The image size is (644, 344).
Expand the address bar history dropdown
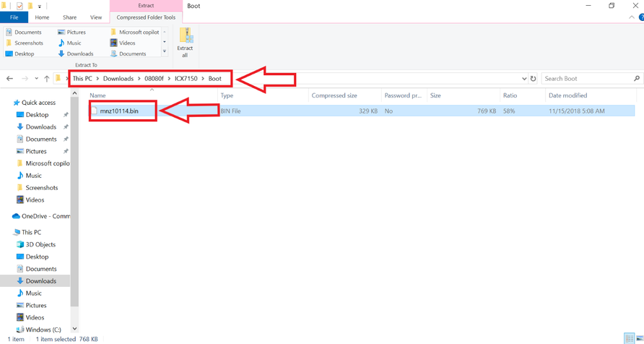coord(523,79)
